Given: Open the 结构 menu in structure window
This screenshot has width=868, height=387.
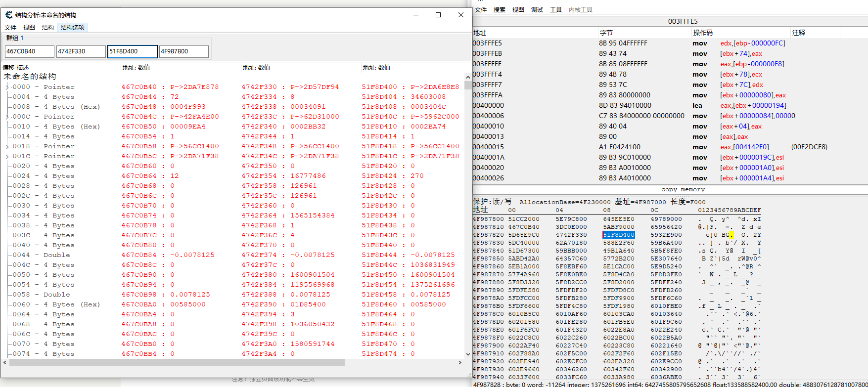Looking at the screenshot, I should click(x=48, y=28).
